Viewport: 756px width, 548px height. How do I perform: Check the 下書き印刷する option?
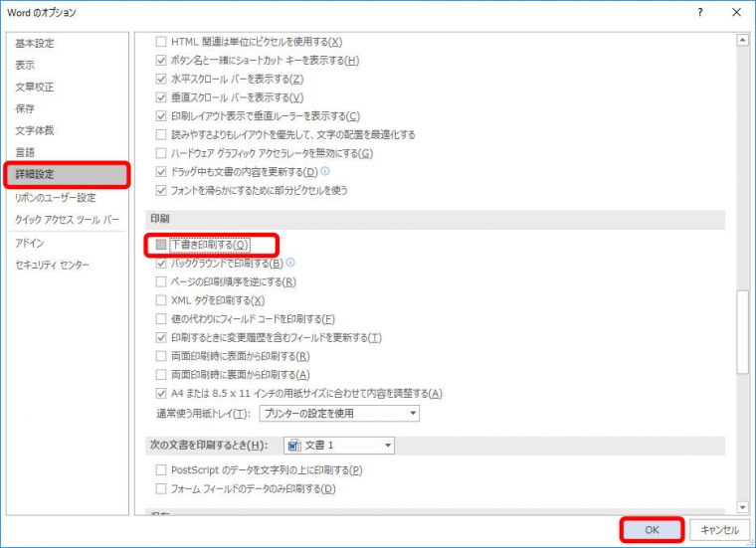[161, 245]
